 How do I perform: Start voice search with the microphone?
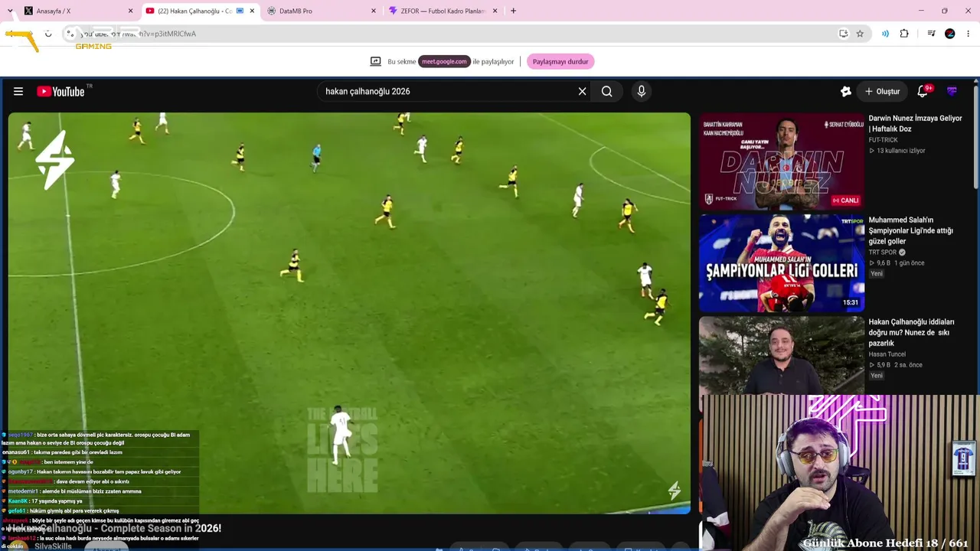pos(642,91)
